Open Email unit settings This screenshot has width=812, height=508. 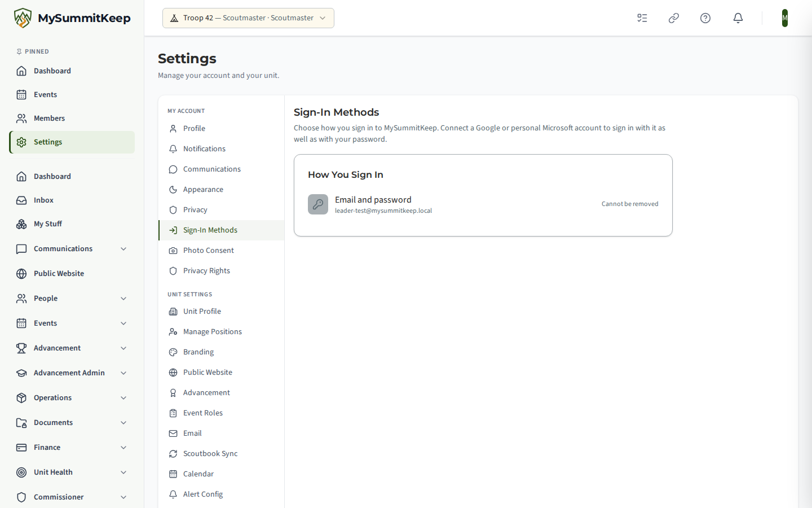(x=221, y=433)
